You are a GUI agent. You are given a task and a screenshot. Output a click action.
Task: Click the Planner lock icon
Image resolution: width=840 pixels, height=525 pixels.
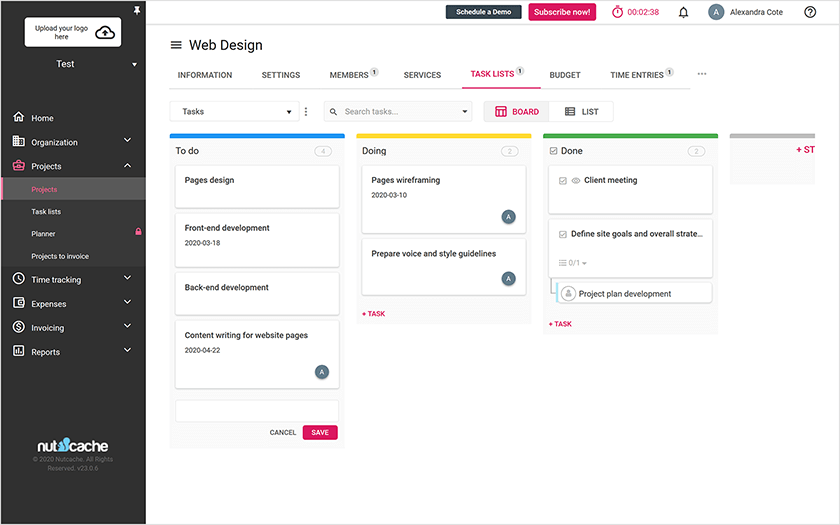click(x=138, y=231)
